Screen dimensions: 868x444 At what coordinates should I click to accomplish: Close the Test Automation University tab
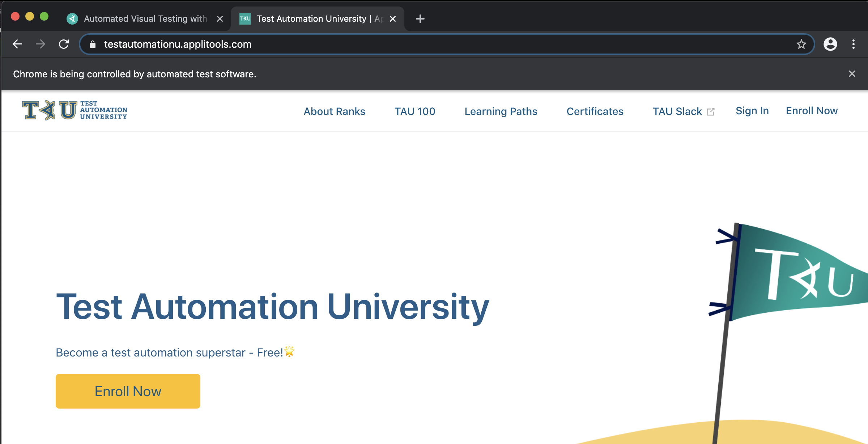(x=393, y=19)
